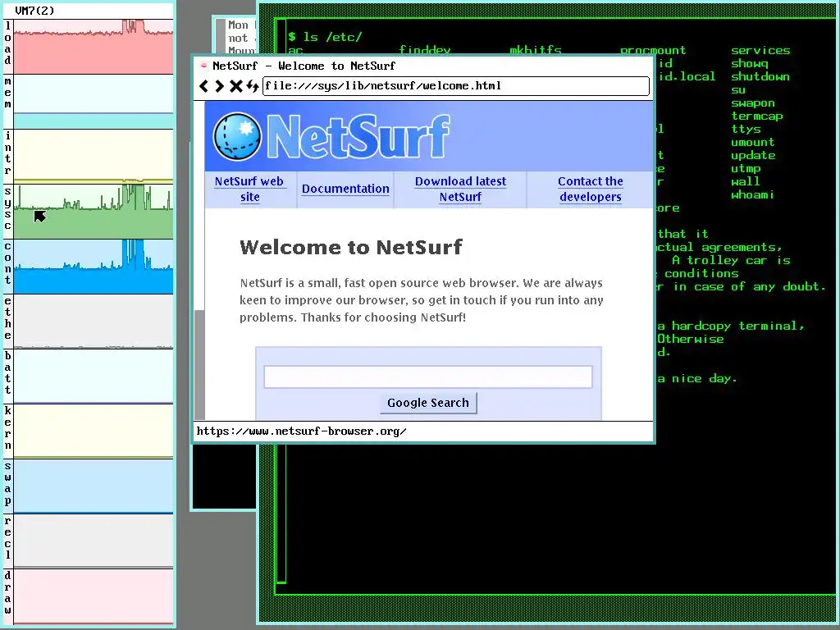Click the NetSurf globe logo image
Image resolution: width=840 pixels, height=630 pixels.
[237, 137]
